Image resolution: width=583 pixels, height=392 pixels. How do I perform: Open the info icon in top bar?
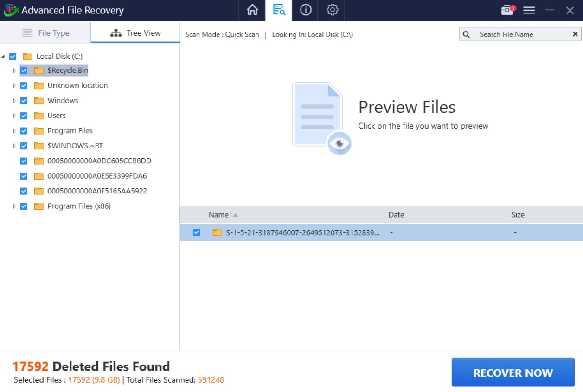click(306, 10)
